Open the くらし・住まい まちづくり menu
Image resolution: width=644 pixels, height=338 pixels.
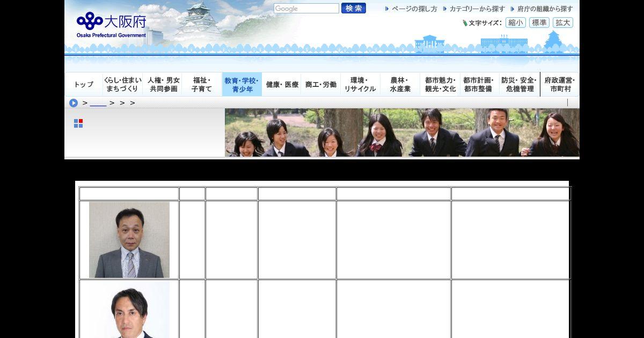coord(122,85)
